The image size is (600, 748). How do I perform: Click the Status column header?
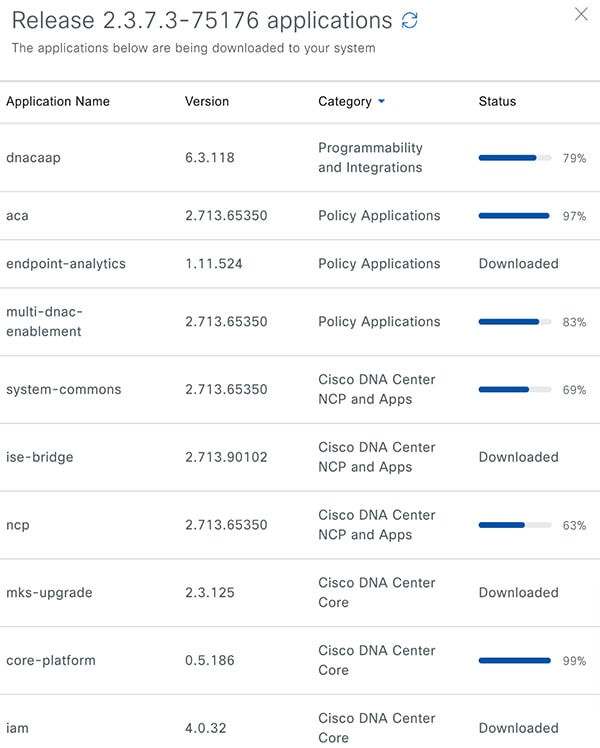(x=497, y=101)
